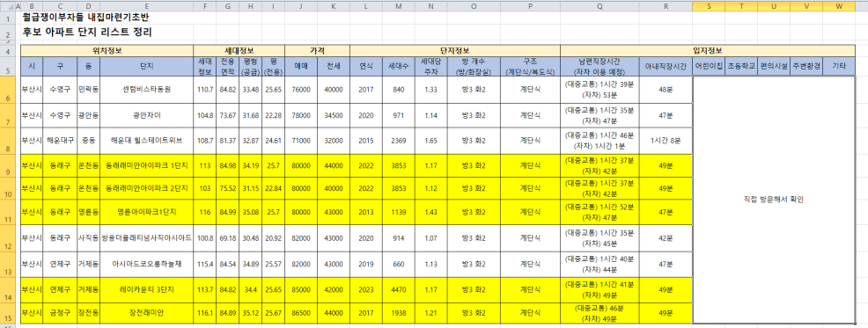Select column header J
Viewport: 868px width, 328px height.
tap(300, 5)
